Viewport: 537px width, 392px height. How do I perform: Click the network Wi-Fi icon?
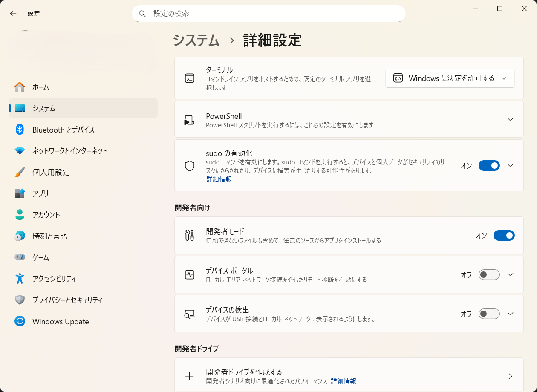click(x=20, y=151)
